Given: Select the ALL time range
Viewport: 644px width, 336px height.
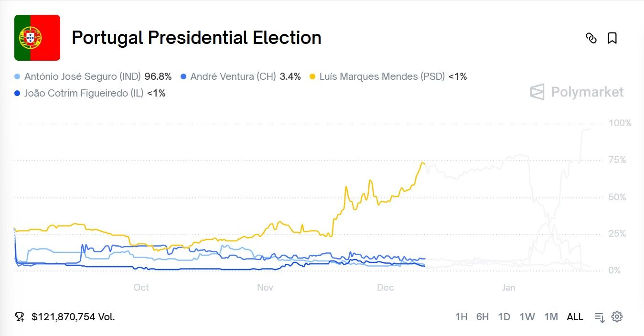Looking at the screenshot, I should (x=575, y=317).
